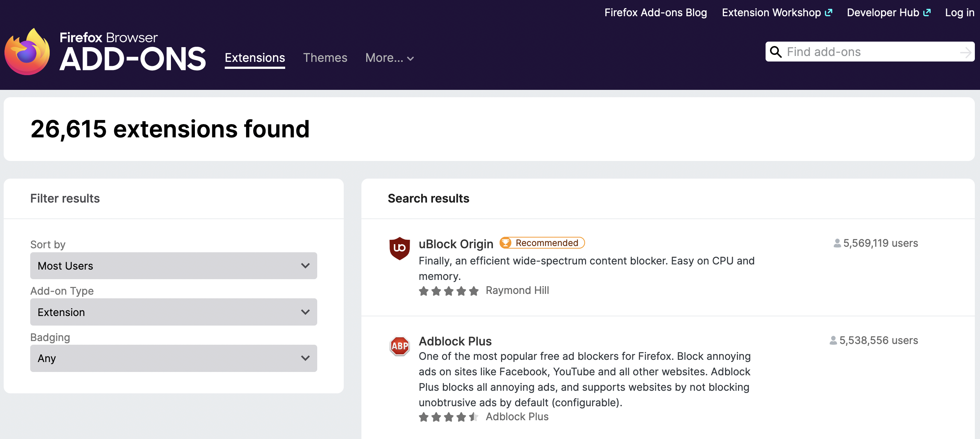This screenshot has height=439, width=980.
Task: Click the external-link icon beside Developer Hub
Action: point(928,12)
